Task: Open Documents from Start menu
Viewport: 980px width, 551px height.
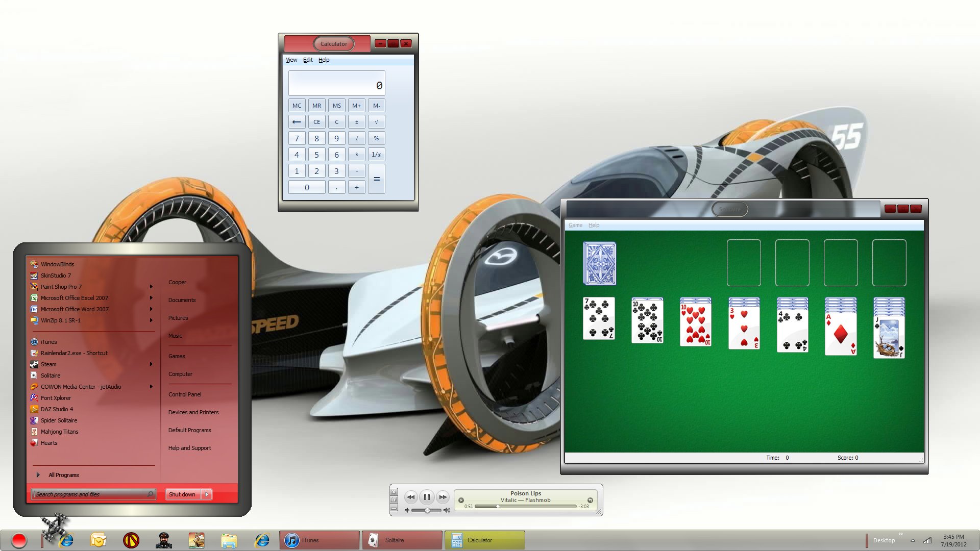Action: (182, 300)
